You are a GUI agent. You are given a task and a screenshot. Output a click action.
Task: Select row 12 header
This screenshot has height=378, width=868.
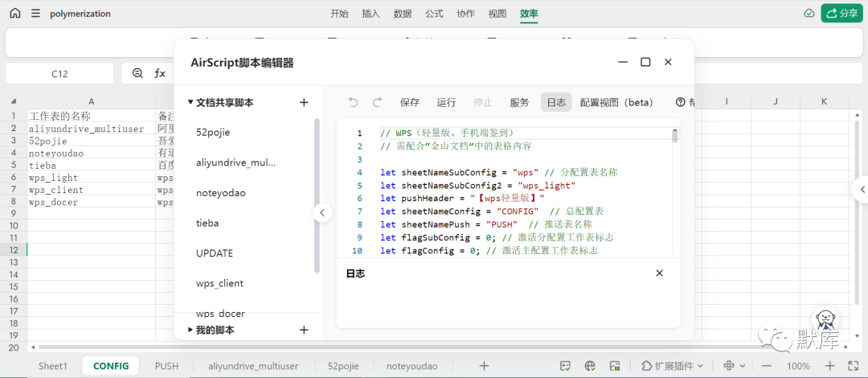14,250
